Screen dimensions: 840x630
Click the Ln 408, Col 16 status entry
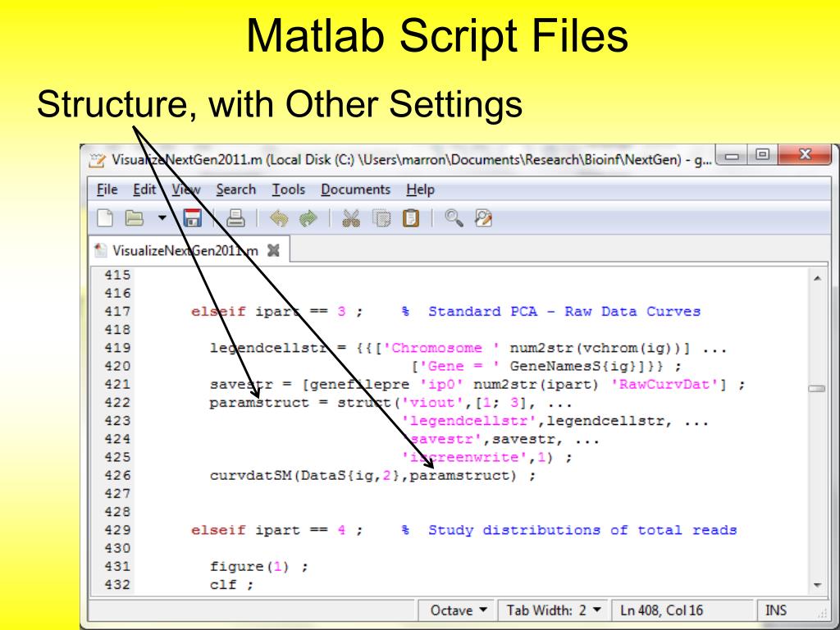click(x=661, y=610)
